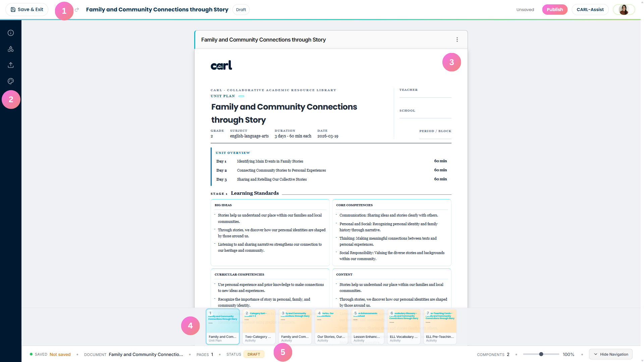The height and width of the screenshot is (362, 644).
Task: Click Save & Exit button
Action: (27, 10)
